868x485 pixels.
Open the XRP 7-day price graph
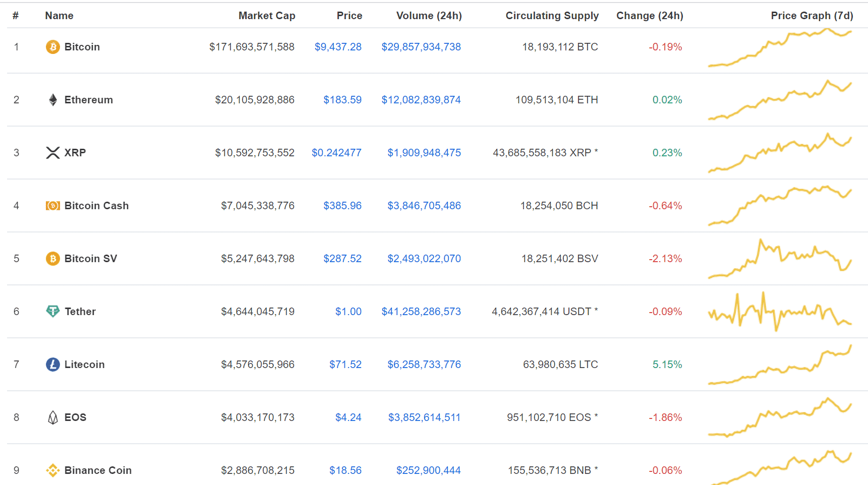[780, 153]
